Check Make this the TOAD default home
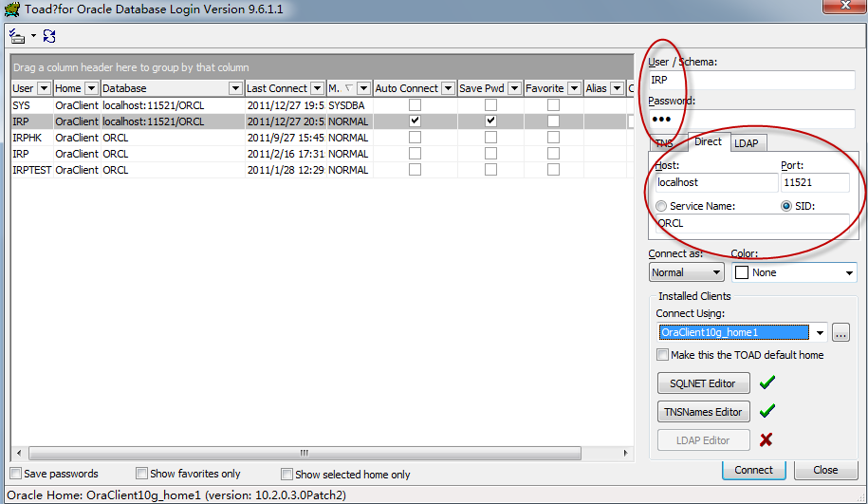Viewport: 868px width, 504px height. click(x=663, y=354)
